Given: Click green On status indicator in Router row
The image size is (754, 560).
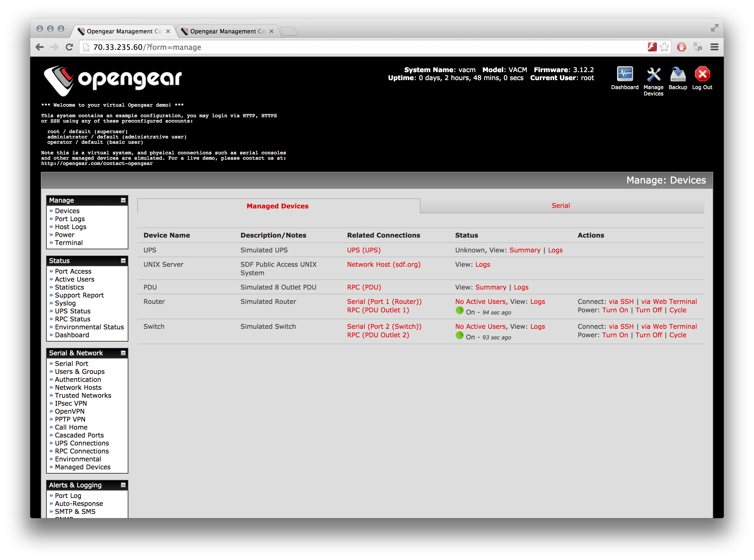Looking at the screenshot, I should (x=459, y=310).
